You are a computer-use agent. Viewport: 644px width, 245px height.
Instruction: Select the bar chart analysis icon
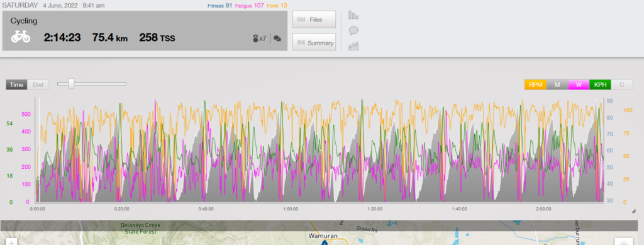click(353, 15)
